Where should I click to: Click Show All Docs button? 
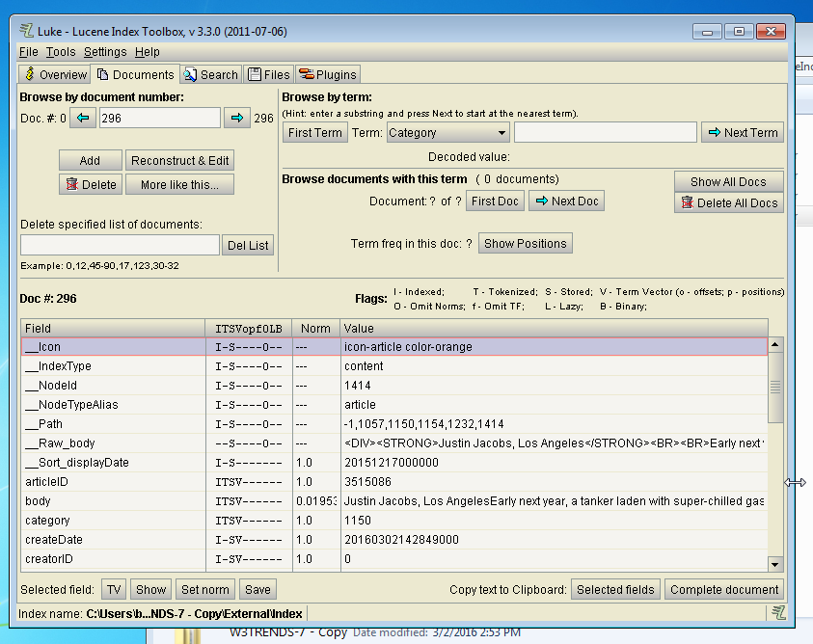click(x=728, y=182)
